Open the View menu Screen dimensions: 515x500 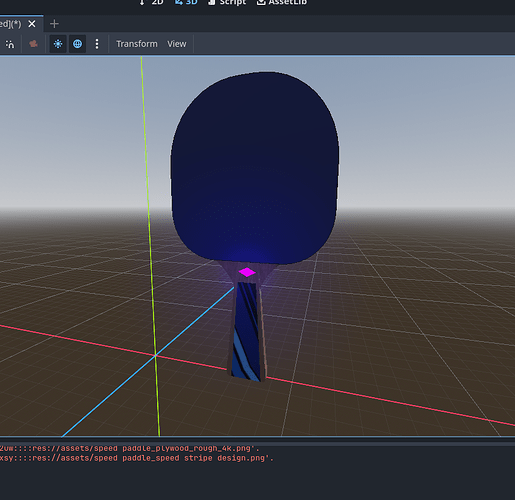[x=177, y=44]
